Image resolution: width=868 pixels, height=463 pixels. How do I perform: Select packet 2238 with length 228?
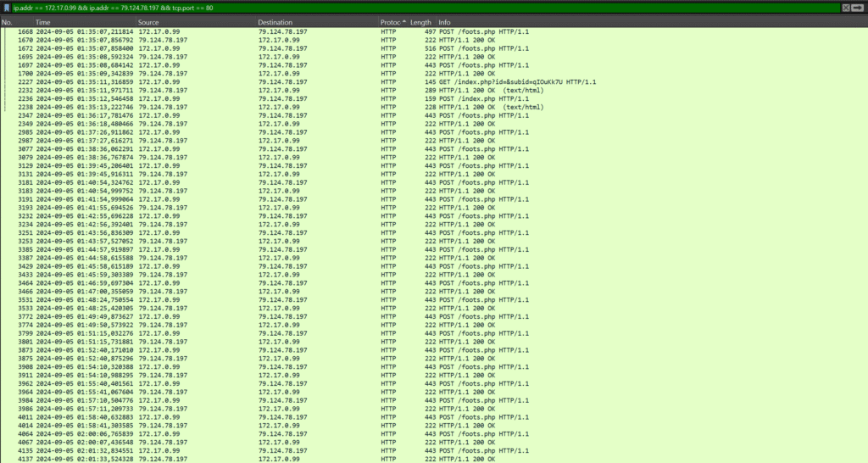[434, 107]
